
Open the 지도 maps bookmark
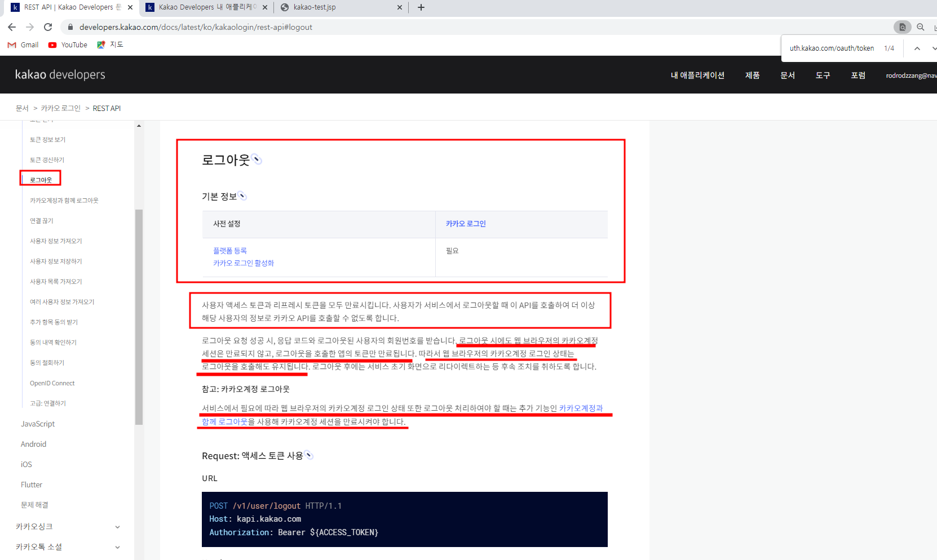tap(110, 45)
